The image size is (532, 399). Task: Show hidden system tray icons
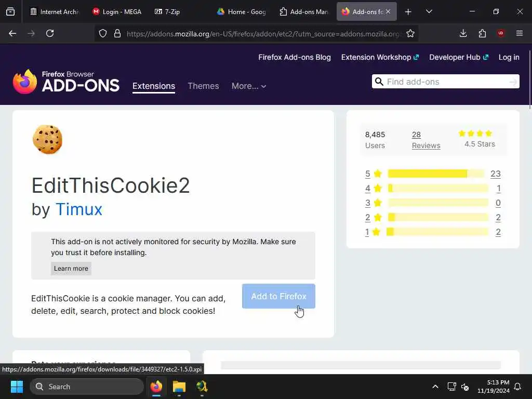(435, 387)
